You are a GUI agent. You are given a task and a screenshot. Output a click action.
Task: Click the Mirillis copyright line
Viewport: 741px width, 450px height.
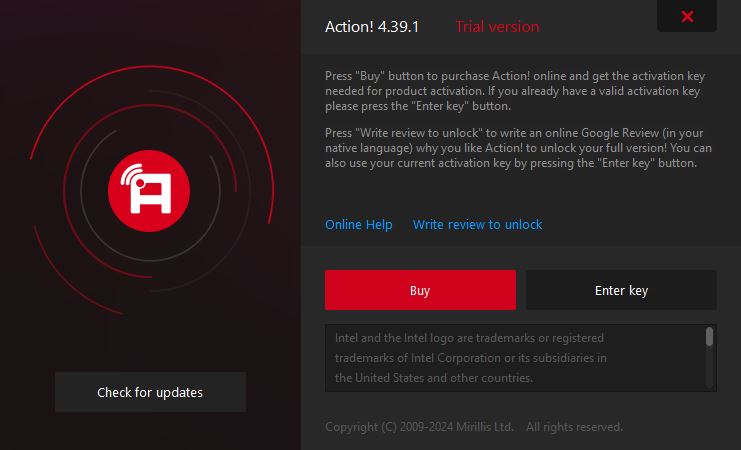tap(474, 427)
